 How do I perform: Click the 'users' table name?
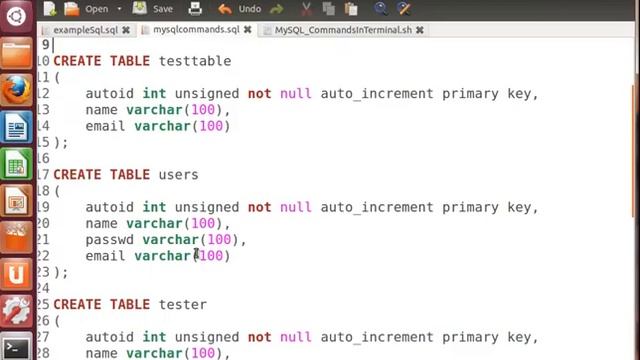(178, 175)
